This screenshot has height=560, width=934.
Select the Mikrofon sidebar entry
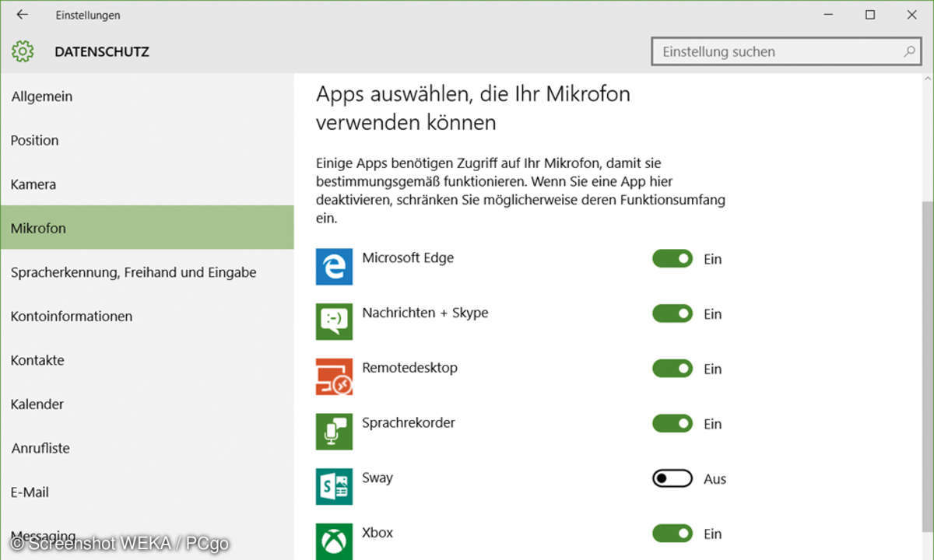[147, 228]
